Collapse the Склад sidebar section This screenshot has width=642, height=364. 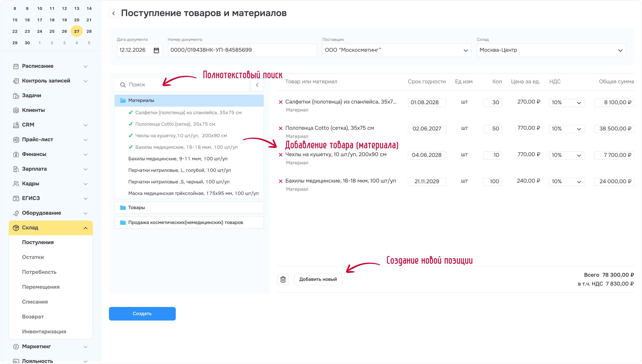85,228
